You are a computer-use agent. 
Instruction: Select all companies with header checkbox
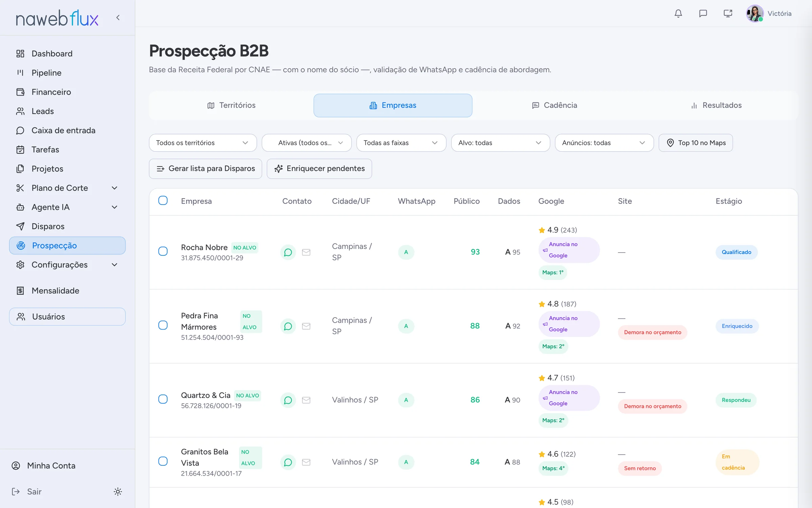163,200
